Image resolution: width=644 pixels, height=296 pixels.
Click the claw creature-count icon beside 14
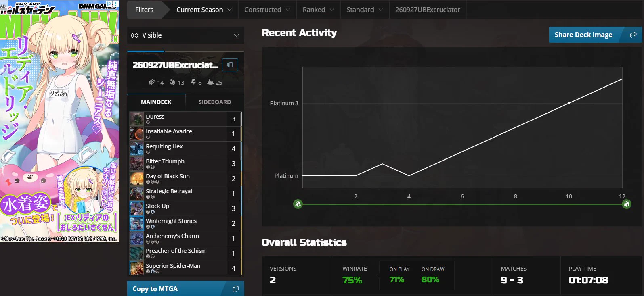click(152, 82)
